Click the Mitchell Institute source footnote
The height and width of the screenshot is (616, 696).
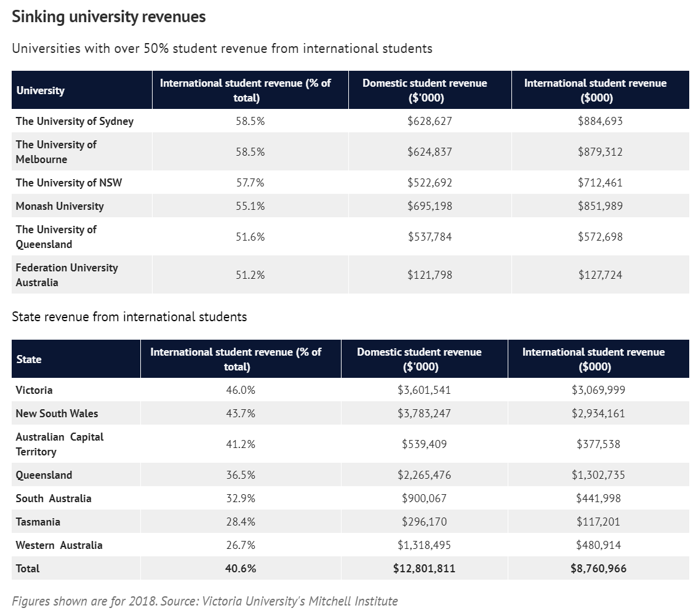click(x=205, y=601)
